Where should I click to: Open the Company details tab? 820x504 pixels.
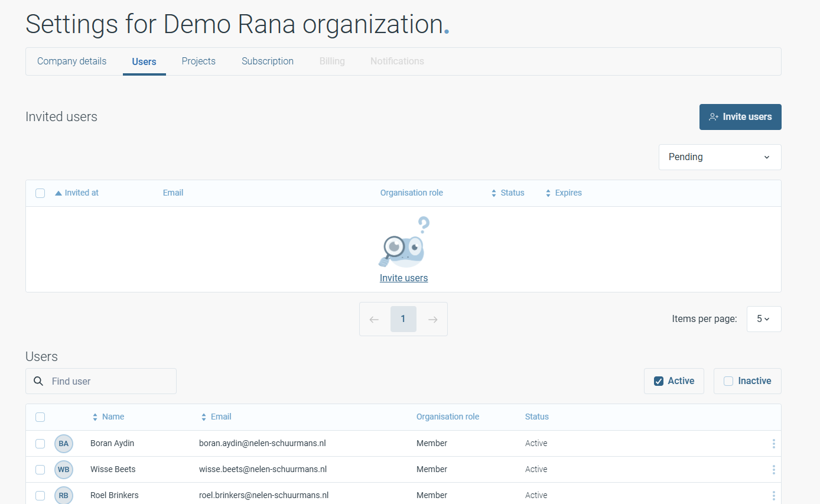[x=71, y=61]
